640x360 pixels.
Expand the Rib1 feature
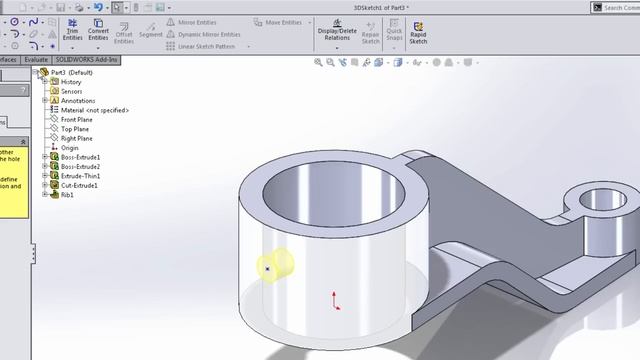45,194
